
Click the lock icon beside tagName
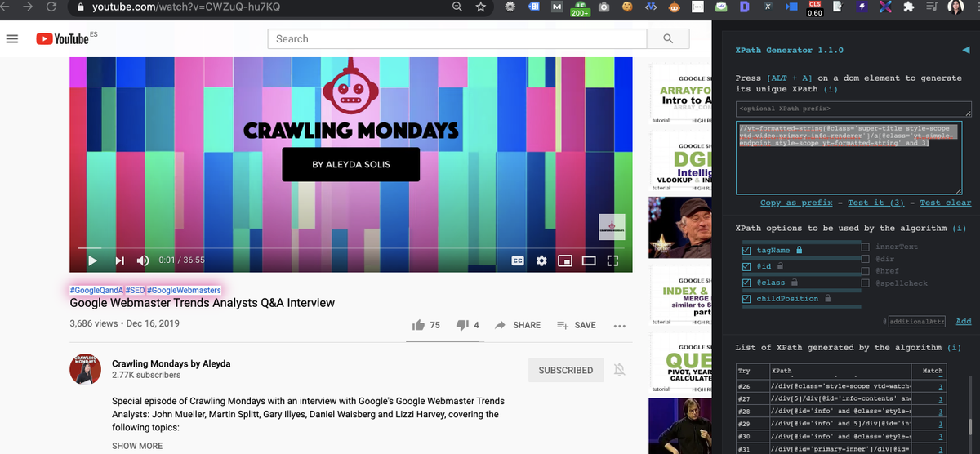800,250
